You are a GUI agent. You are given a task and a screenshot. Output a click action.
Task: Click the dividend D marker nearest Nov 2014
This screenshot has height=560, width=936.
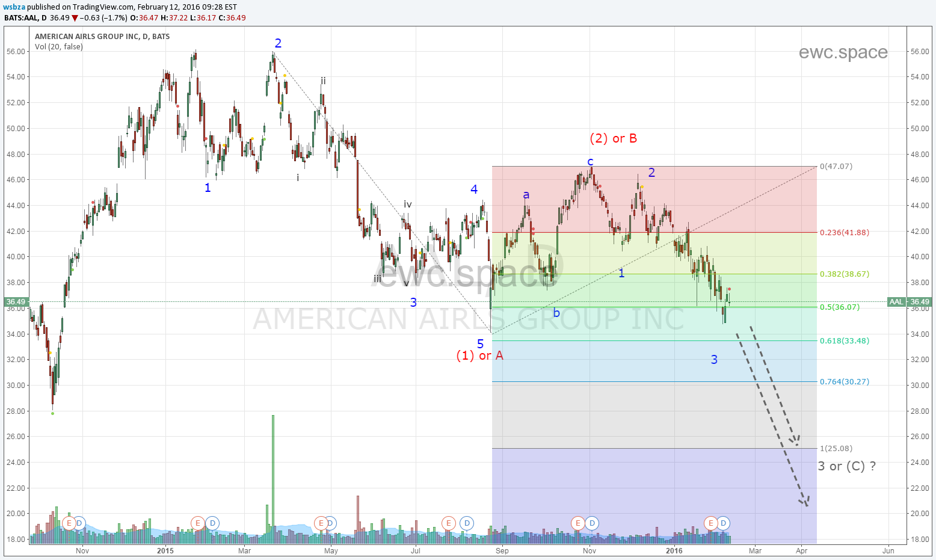click(79, 523)
